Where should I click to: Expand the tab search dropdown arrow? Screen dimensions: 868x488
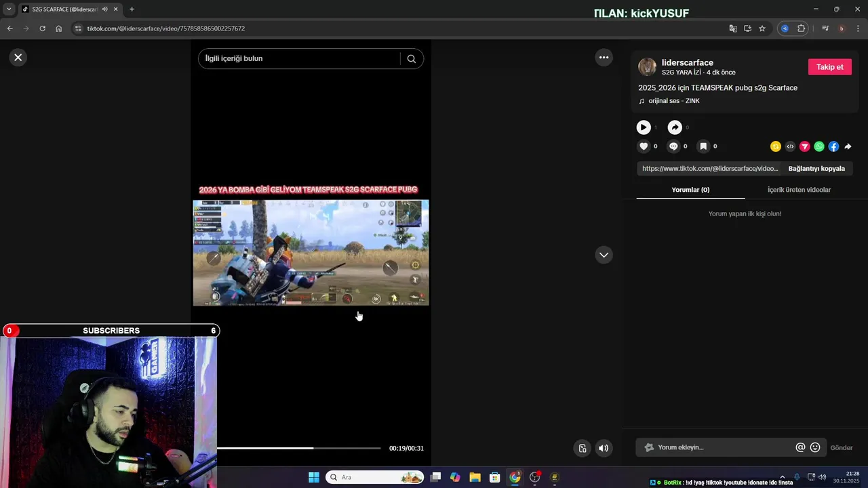pyautogui.click(x=9, y=9)
